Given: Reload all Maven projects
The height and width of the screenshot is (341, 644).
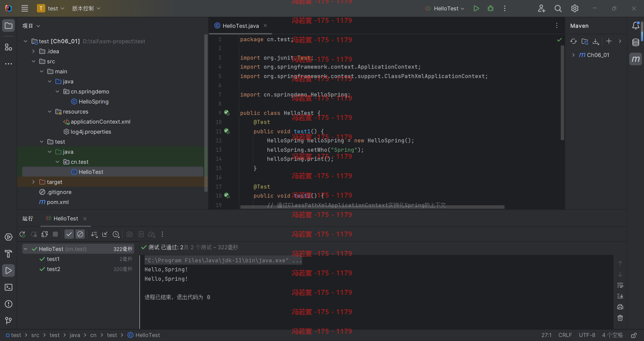Looking at the screenshot, I should (x=574, y=41).
